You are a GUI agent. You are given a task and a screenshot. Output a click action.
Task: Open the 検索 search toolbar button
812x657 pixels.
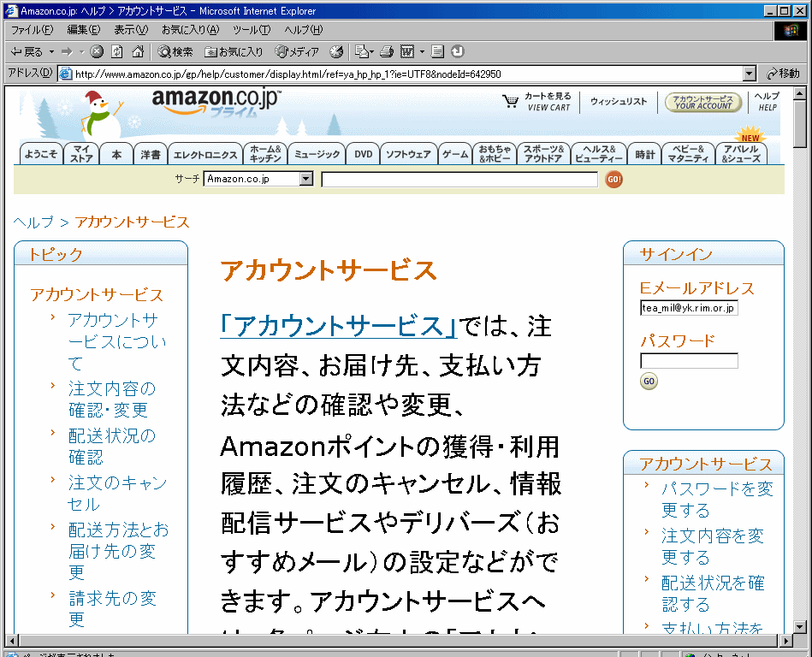tap(175, 52)
